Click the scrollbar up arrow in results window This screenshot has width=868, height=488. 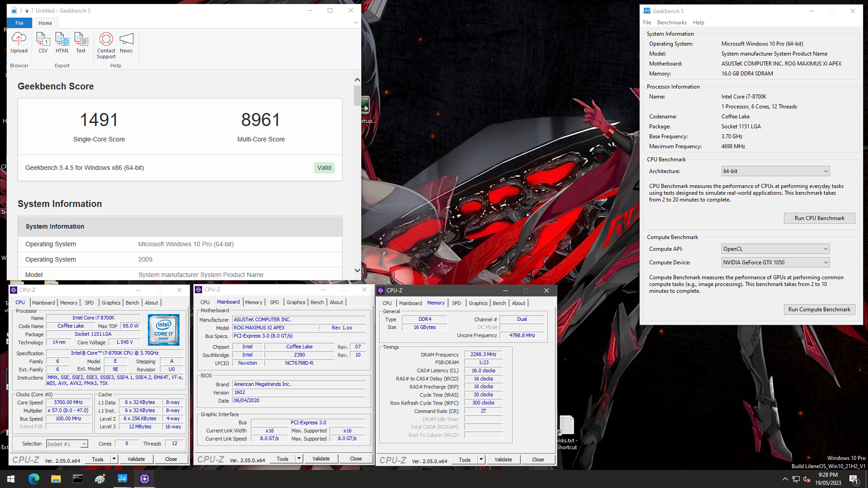pos(357,80)
